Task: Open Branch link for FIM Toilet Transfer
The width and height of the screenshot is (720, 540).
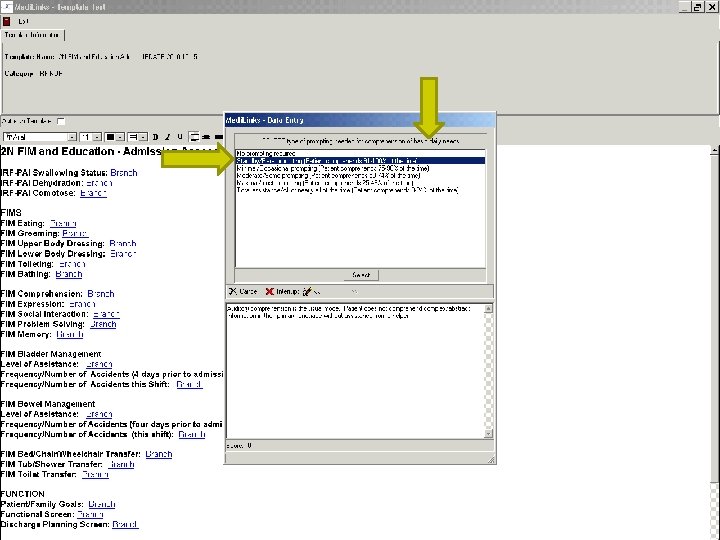Action: coord(95,474)
